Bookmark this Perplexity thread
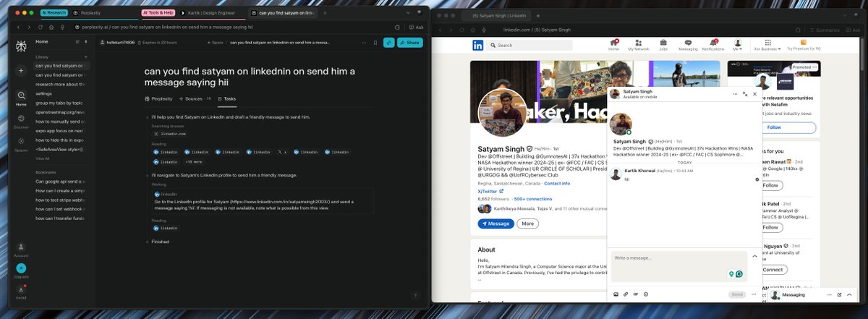868x319 pixels. tap(375, 43)
